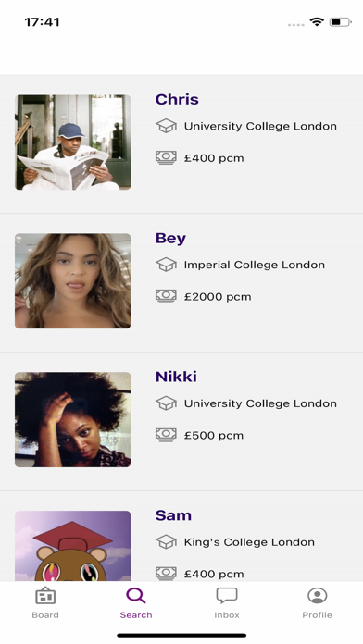363x644 pixels.
Task: Open the Inbox speech bubble icon
Action: (x=227, y=596)
